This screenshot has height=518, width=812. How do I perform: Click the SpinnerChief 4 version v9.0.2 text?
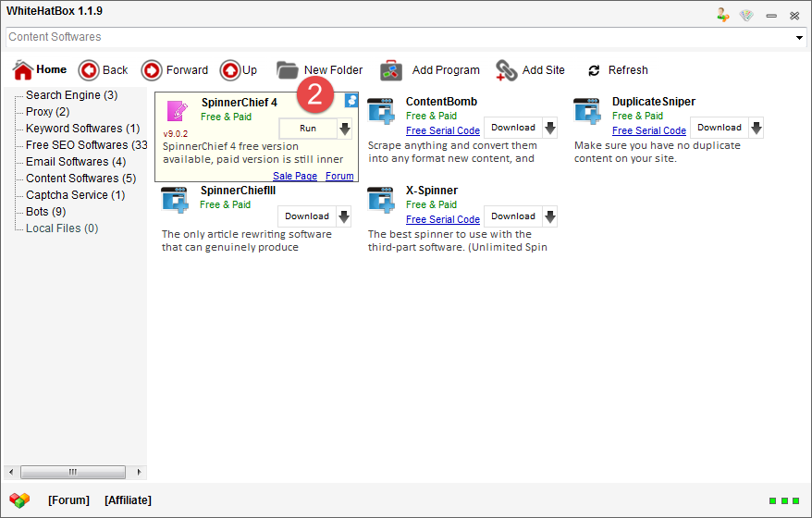click(176, 133)
